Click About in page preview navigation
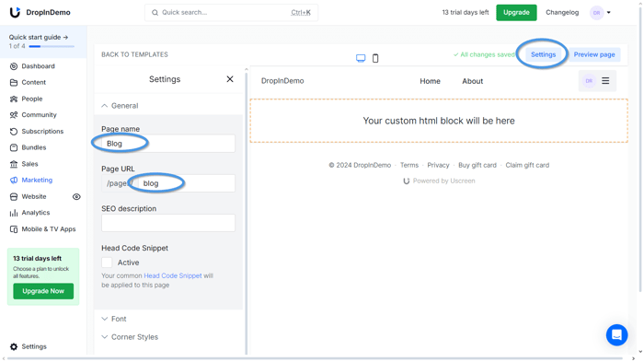The height and width of the screenshot is (362, 644). [472, 81]
